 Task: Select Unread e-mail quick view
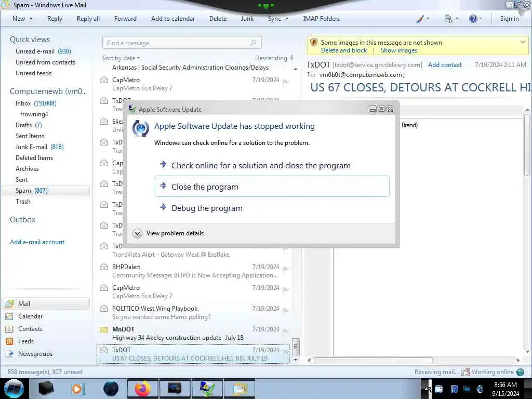(x=43, y=51)
